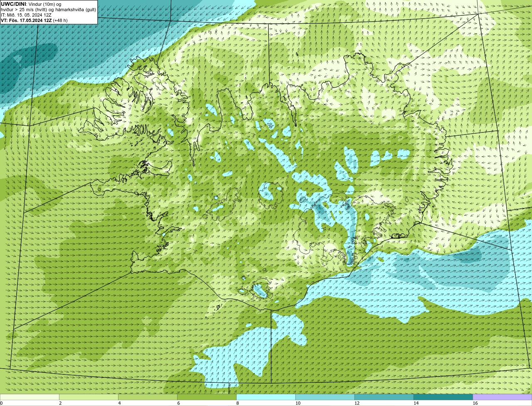Click the dark green 6–8 m/s legend swatch
Viewport: 532px width, 406px height.
pos(207,397)
